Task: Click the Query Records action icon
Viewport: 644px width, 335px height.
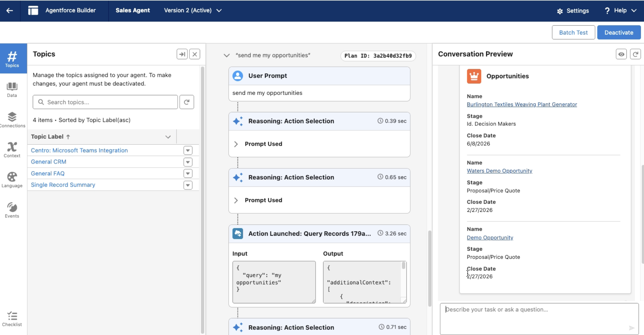Action: point(238,233)
